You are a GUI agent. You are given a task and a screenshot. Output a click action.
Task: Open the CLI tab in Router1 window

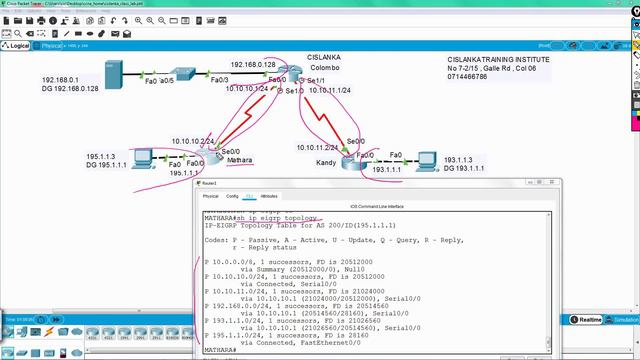coord(249,196)
